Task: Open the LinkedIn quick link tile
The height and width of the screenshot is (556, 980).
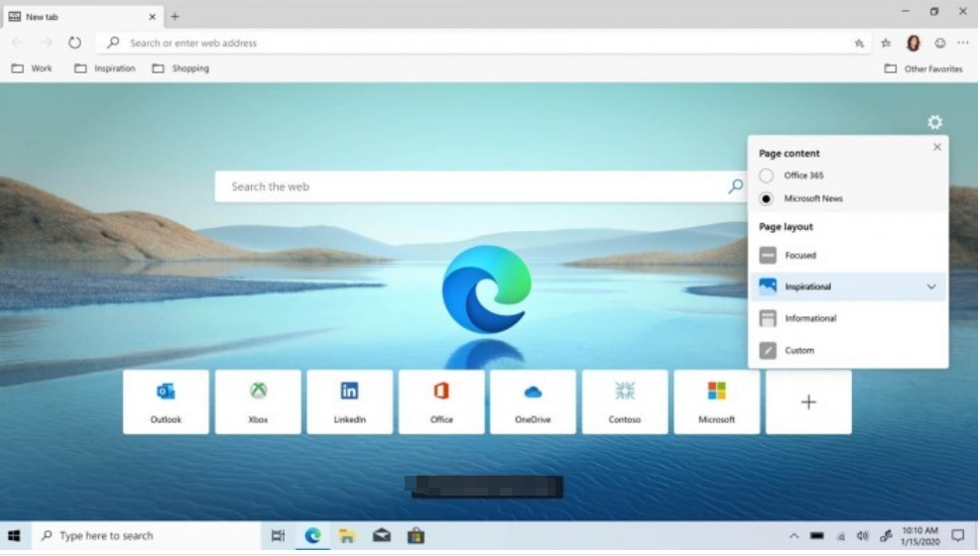Action: point(349,401)
